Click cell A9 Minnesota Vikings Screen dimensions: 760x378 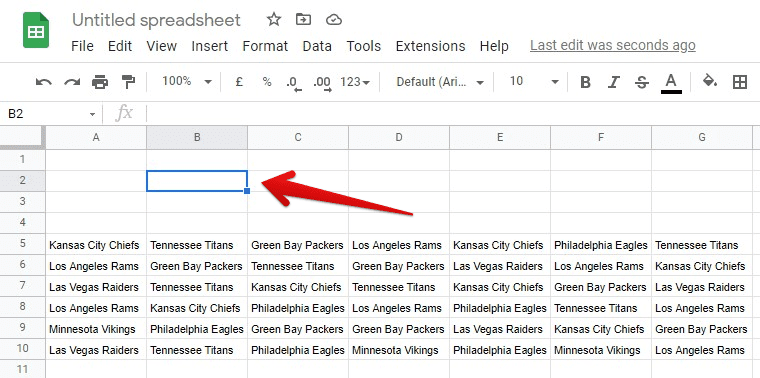96,329
